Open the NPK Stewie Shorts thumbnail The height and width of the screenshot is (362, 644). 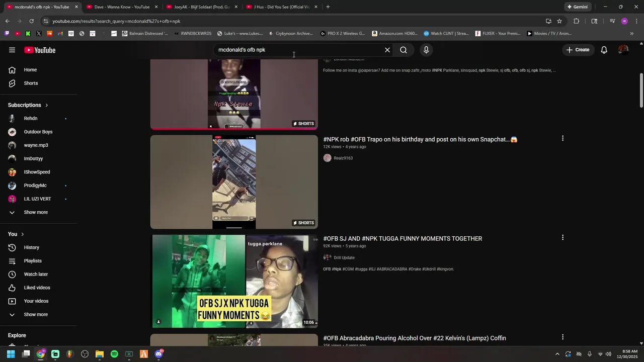coord(234,94)
